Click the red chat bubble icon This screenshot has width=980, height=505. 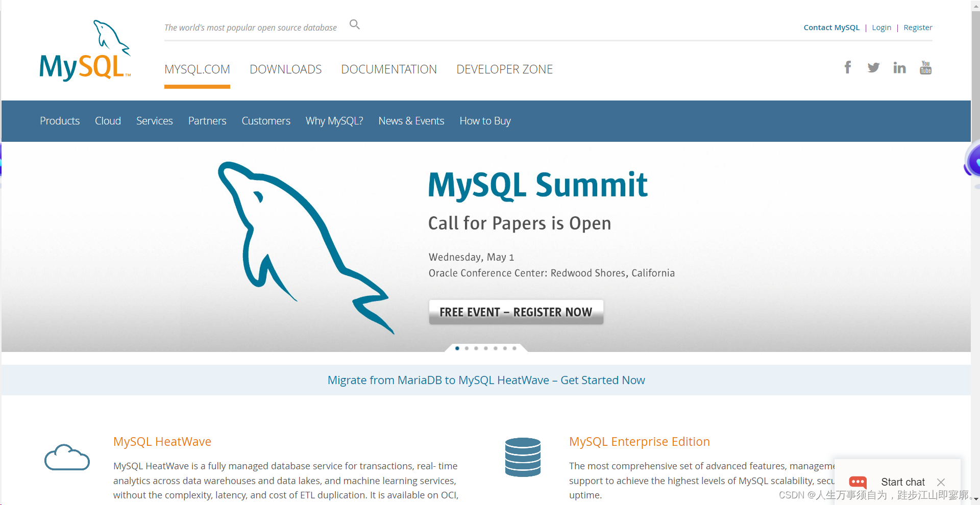[857, 482]
